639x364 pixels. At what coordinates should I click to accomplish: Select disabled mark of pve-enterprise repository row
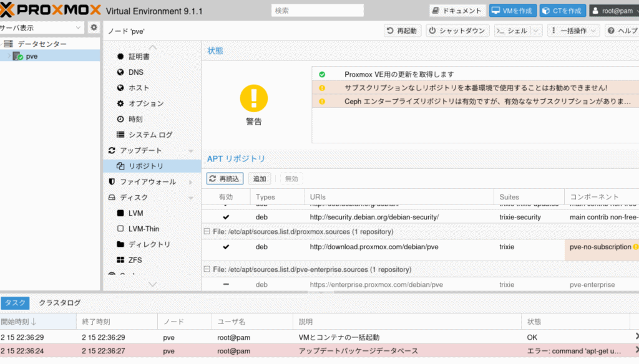coord(226,284)
